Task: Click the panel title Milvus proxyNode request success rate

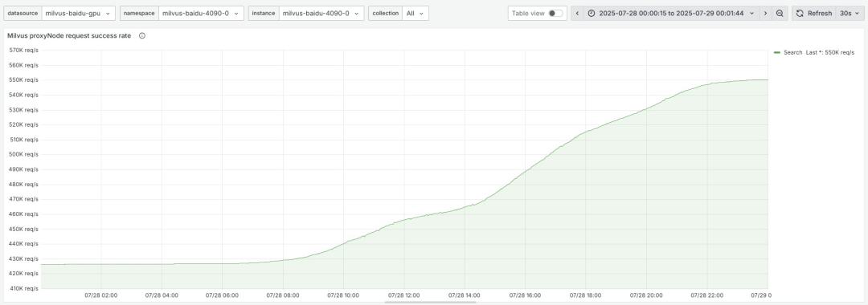Action: (x=69, y=36)
